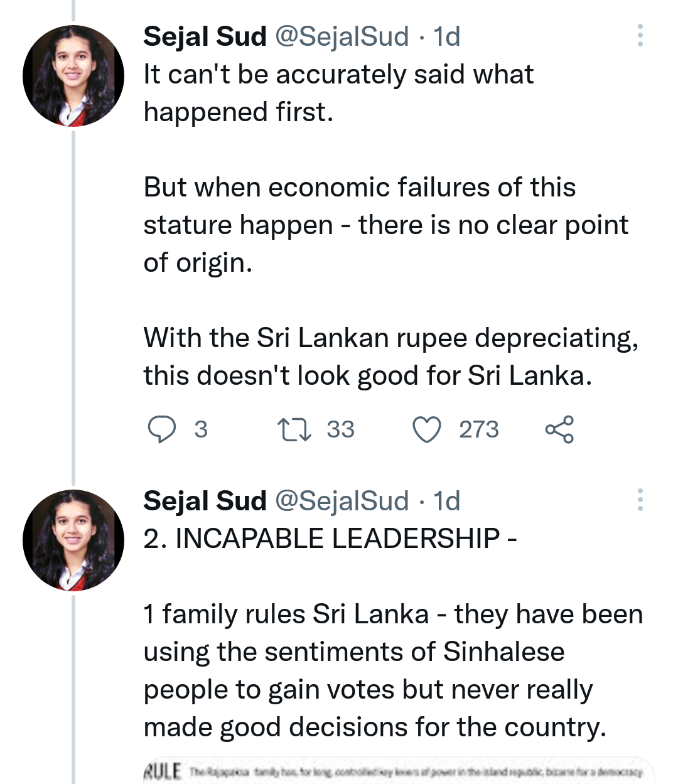Open the RULE image attachment preview

[x=399, y=771]
